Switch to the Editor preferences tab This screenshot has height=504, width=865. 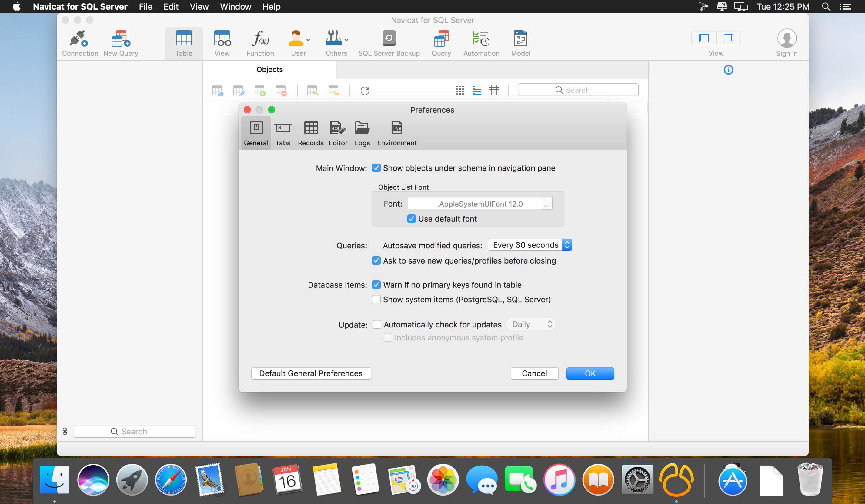pos(337,133)
